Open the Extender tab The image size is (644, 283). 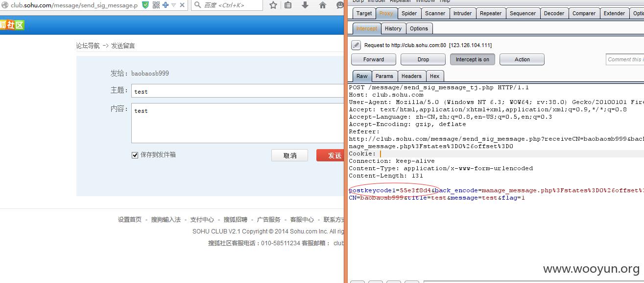pos(614,13)
